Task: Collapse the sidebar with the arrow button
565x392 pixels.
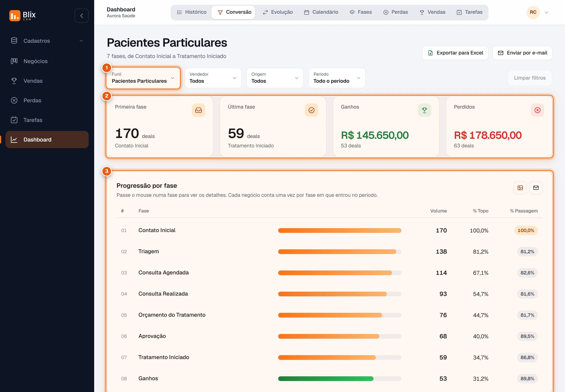Action: point(82,16)
